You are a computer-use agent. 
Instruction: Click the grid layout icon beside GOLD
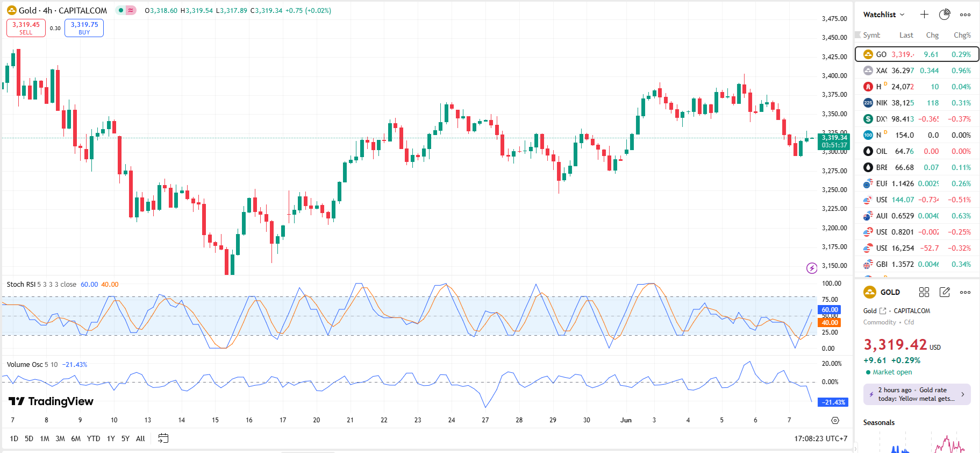(924, 292)
